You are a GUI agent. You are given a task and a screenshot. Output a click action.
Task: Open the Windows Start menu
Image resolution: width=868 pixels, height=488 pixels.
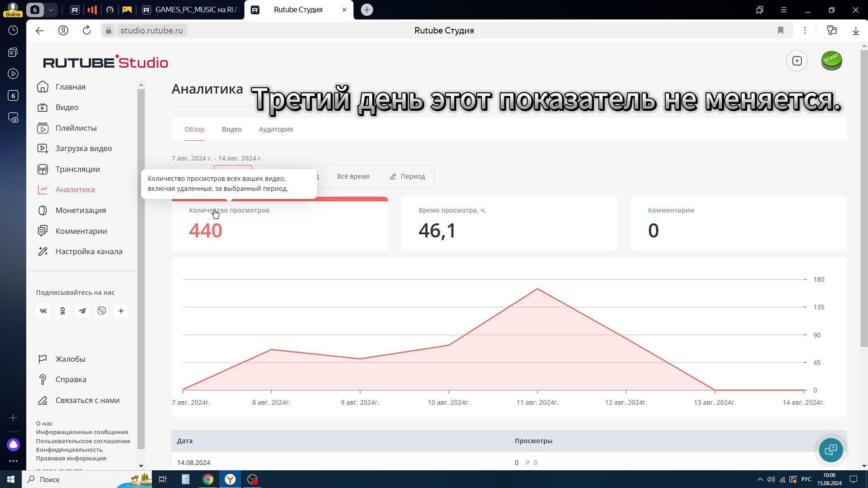coord(11,479)
